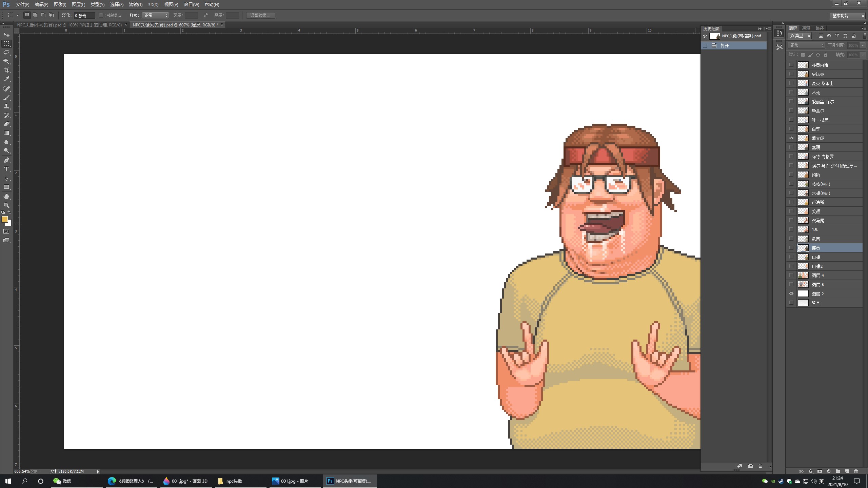The width and height of the screenshot is (868, 488).
Task: Select the Eraser tool
Action: click(x=6, y=124)
